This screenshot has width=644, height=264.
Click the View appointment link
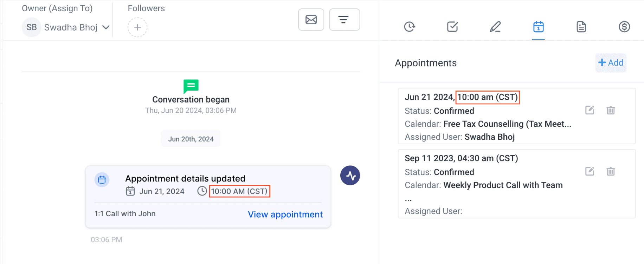click(285, 214)
